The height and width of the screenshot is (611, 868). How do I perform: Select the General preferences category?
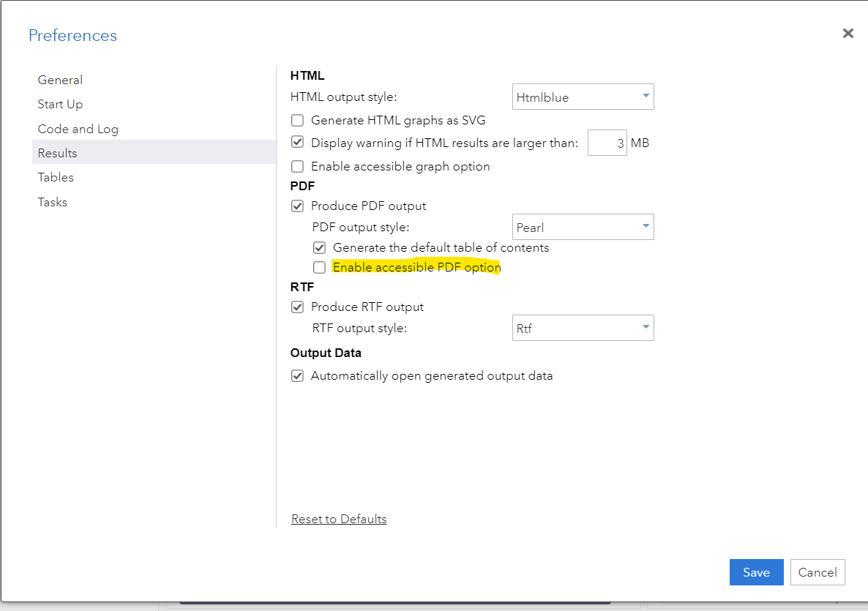(x=60, y=80)
